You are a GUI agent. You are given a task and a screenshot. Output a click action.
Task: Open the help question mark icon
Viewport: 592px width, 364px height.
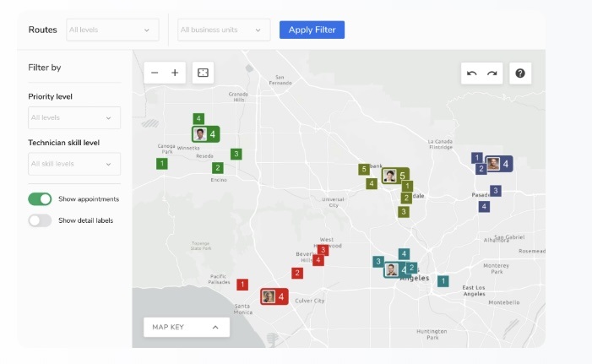coord(520,73)
